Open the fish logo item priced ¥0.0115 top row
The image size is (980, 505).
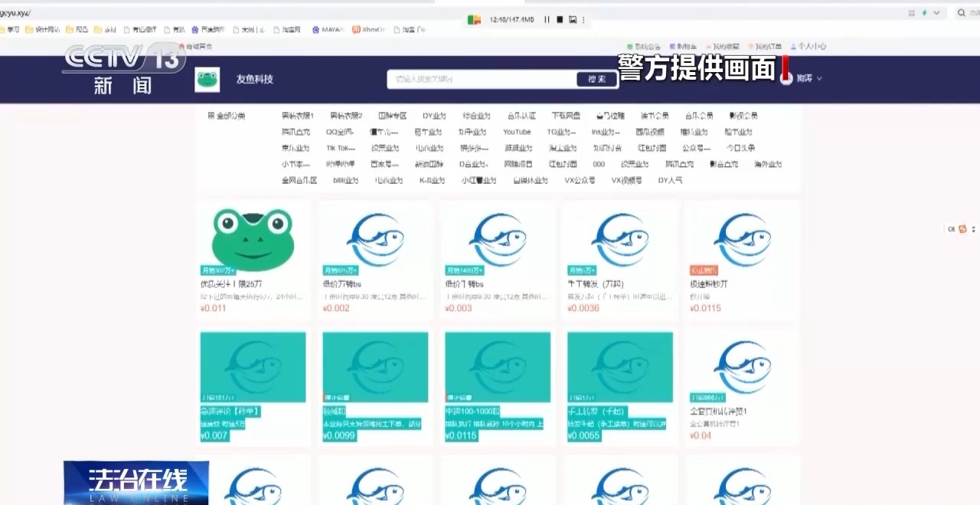[x=742, y=239]
